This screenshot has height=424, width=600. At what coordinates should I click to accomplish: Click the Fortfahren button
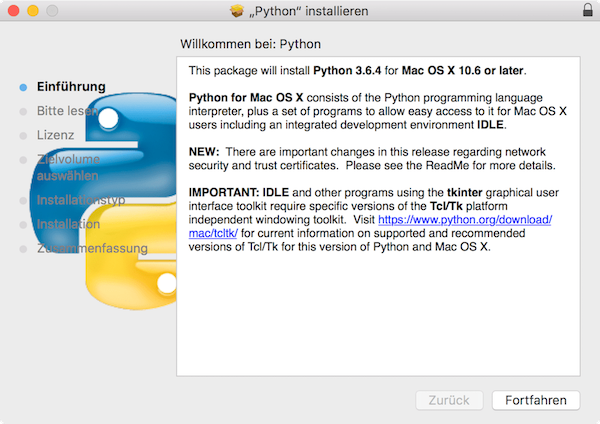click(536, 400)
